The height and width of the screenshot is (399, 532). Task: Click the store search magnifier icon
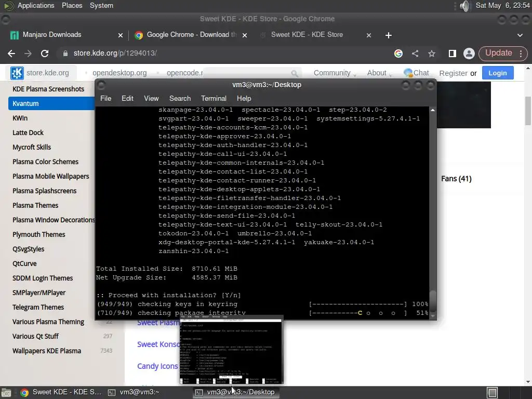pos(295,73)
